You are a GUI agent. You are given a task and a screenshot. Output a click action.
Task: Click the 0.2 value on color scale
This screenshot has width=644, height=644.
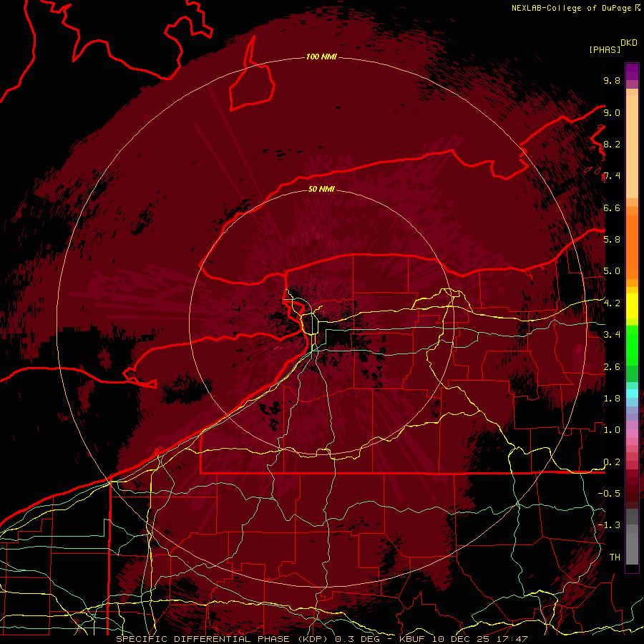(x=612, y=462)
